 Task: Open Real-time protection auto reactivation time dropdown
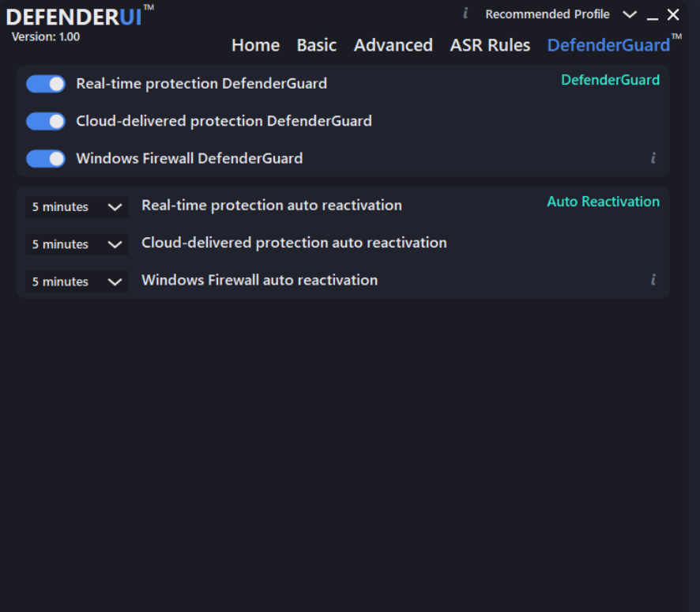77,207
